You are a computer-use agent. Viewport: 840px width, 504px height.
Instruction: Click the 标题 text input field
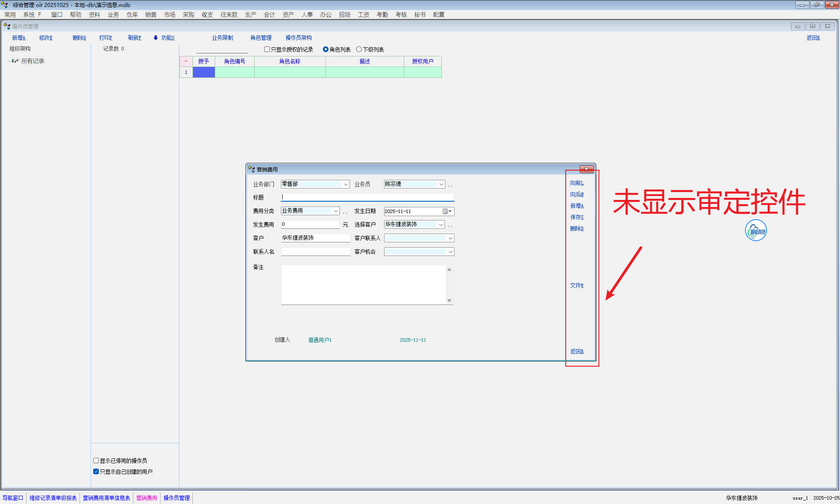click(367, 197)
